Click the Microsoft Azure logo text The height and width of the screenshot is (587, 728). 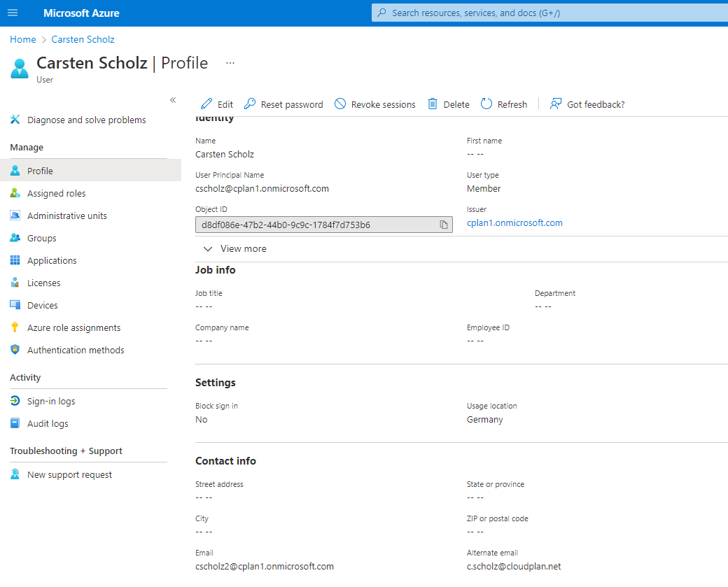[x=81, y=13]
